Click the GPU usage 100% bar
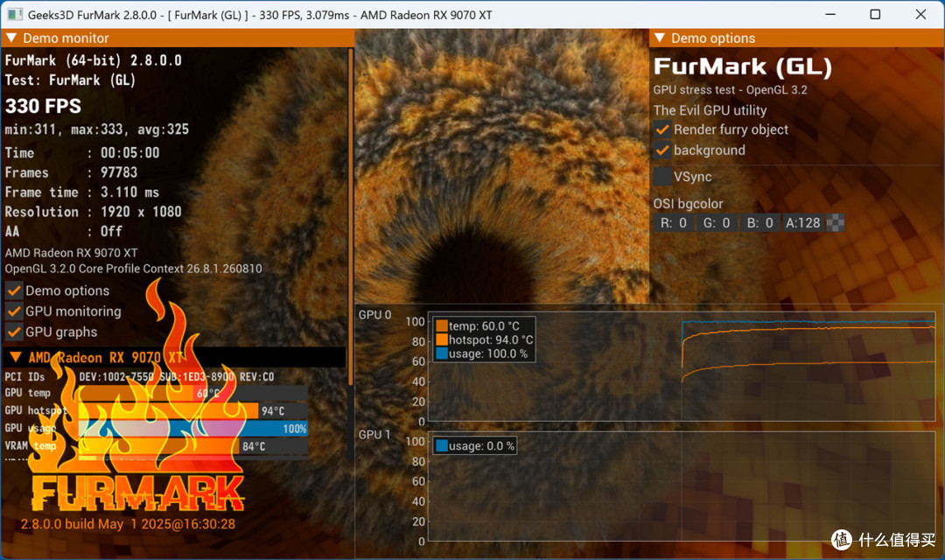 pos(192,429)
